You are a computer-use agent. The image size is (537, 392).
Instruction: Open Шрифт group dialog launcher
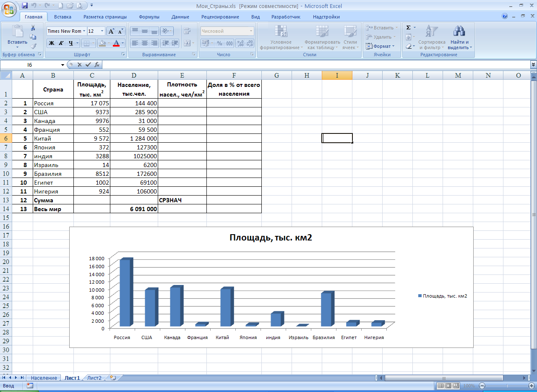(124, 55)
